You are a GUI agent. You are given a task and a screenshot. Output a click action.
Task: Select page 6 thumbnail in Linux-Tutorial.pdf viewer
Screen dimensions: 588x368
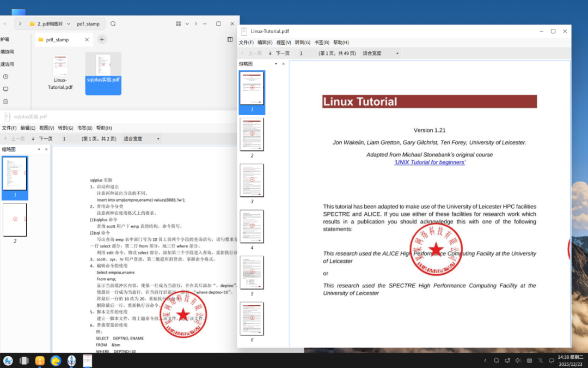click(252, 322)
